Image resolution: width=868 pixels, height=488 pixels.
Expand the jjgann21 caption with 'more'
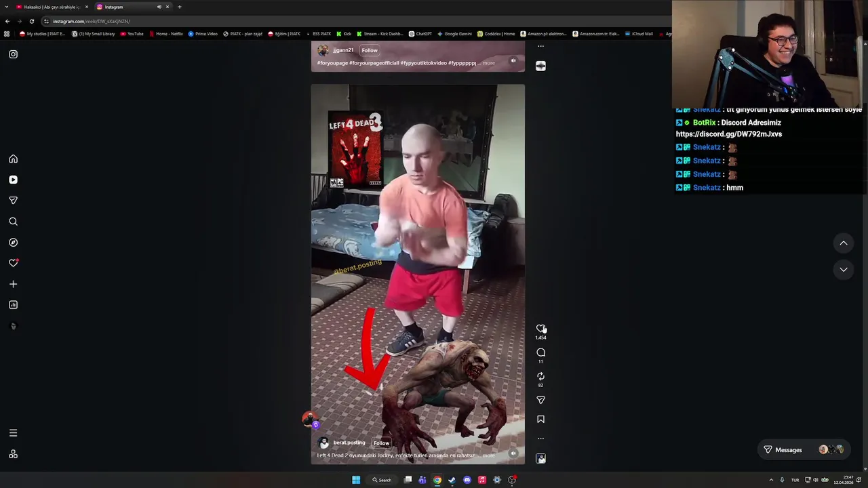(x=488, y=63)
